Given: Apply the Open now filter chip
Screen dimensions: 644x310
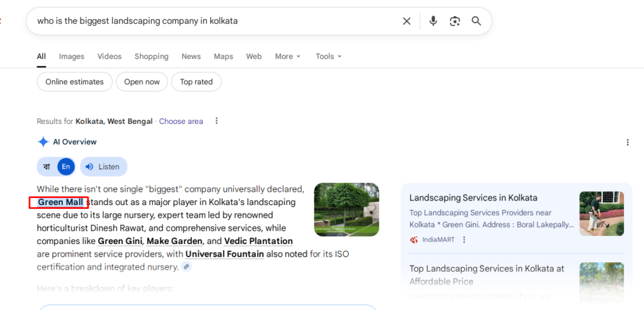Looking at the screenshot, I should (x=142, y=82).
